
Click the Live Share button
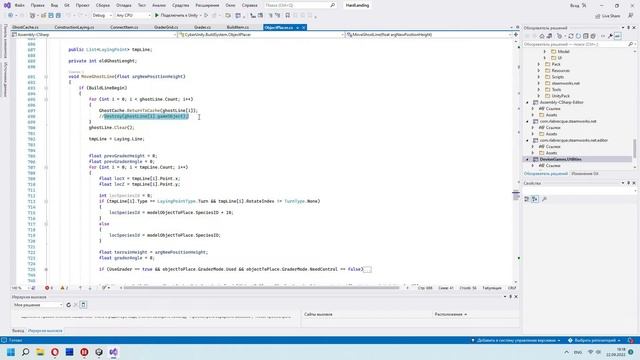click(x=607, y=16)
